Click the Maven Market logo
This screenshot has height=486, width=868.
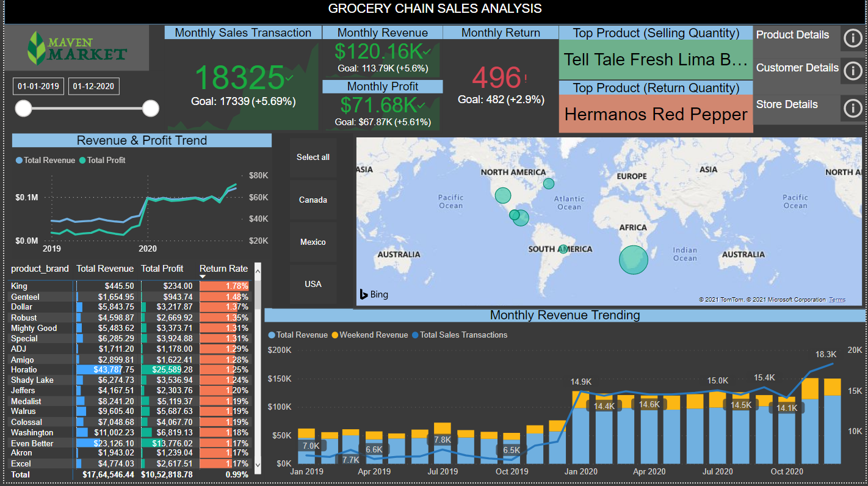coord(78,47)
